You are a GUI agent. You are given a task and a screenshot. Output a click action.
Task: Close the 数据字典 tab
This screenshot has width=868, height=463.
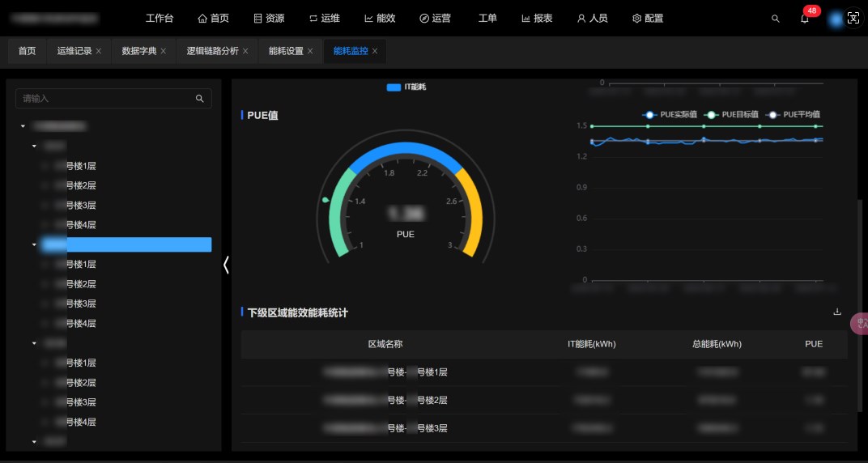(x=163, y=51)
